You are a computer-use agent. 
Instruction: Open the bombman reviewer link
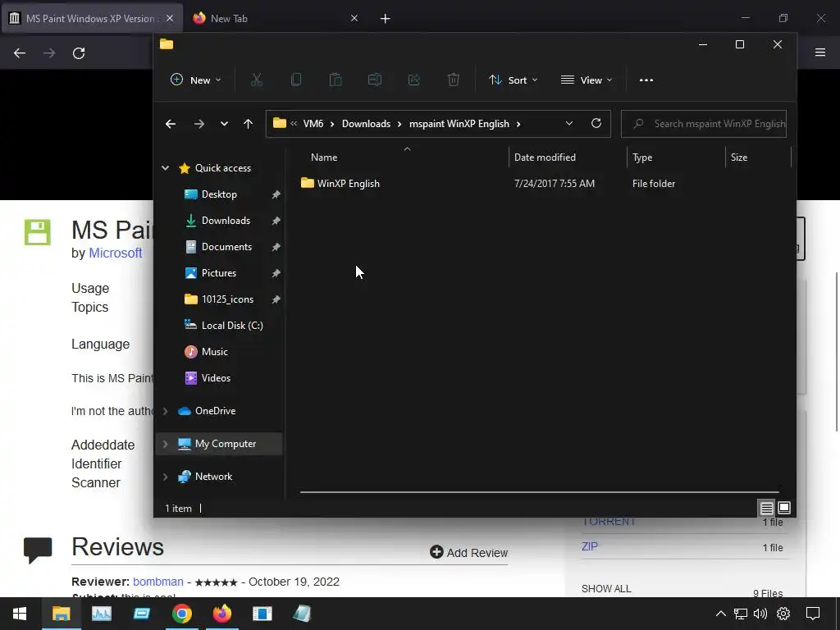[x=158, y=582]
